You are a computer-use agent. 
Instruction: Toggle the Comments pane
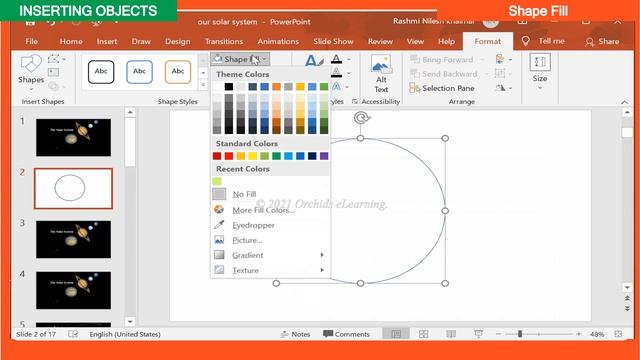tap(346, 334)
